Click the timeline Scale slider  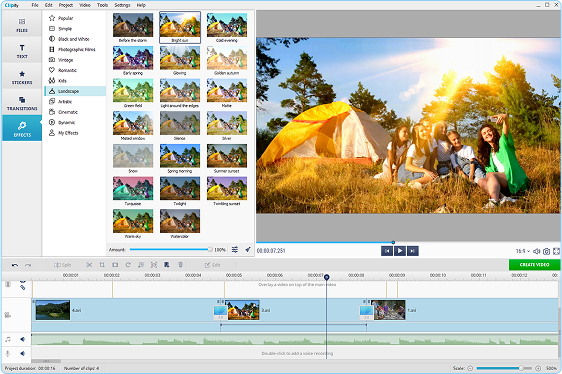coord(505,368)
